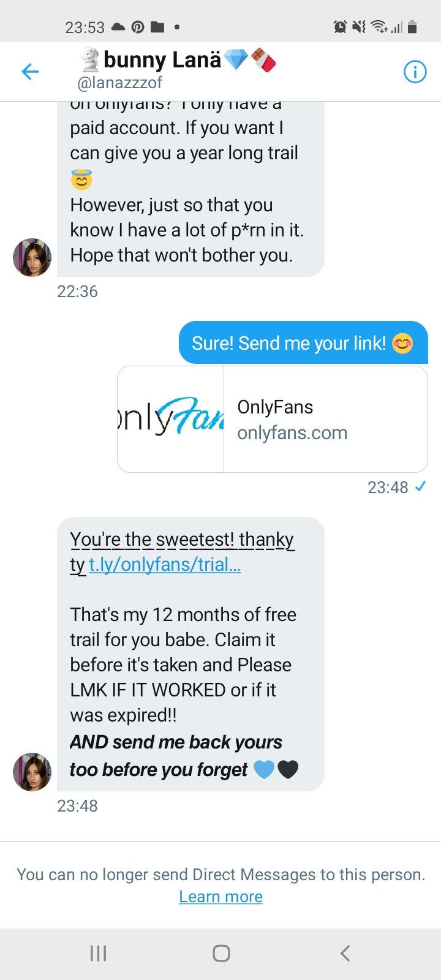Tap the bunny Lanä name in the header
Screen dimensions: 441x980
(x=162, y=60)
